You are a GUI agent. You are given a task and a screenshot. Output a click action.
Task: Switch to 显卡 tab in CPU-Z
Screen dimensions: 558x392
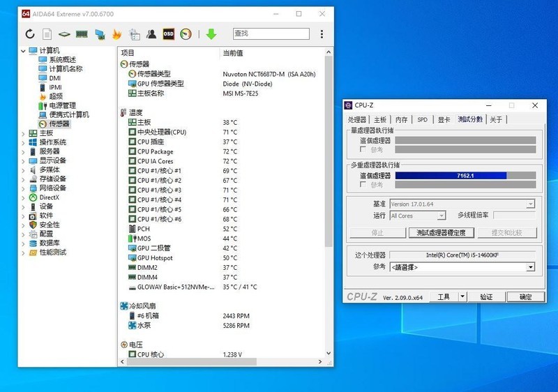[444, 119]
